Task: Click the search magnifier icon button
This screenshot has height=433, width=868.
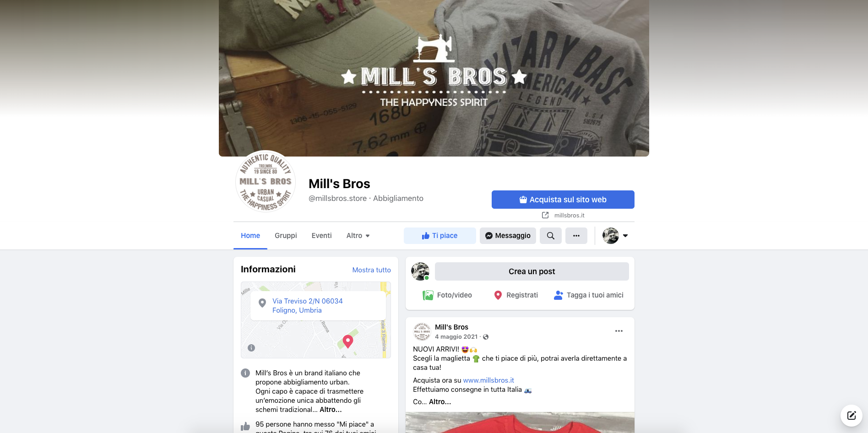Action: pyautogui.click(x=550, y=236)
